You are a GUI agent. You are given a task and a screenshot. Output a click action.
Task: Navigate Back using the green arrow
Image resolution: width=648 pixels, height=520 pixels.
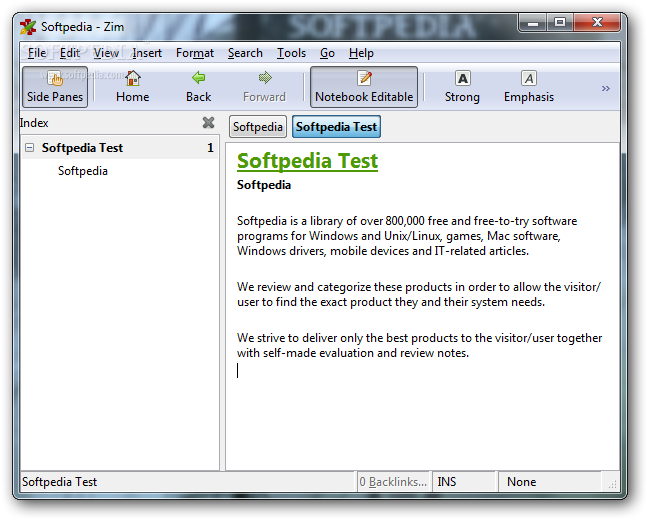coord(198,87)
